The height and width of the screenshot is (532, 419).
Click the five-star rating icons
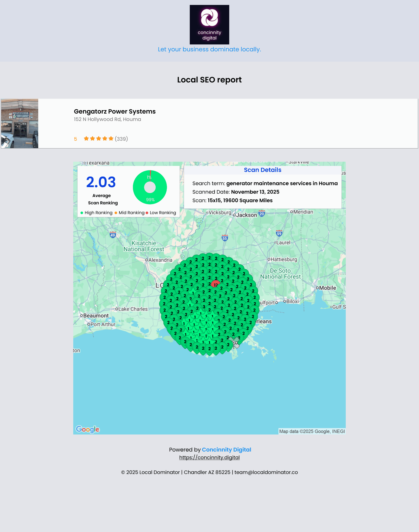[x=98, y=138]
